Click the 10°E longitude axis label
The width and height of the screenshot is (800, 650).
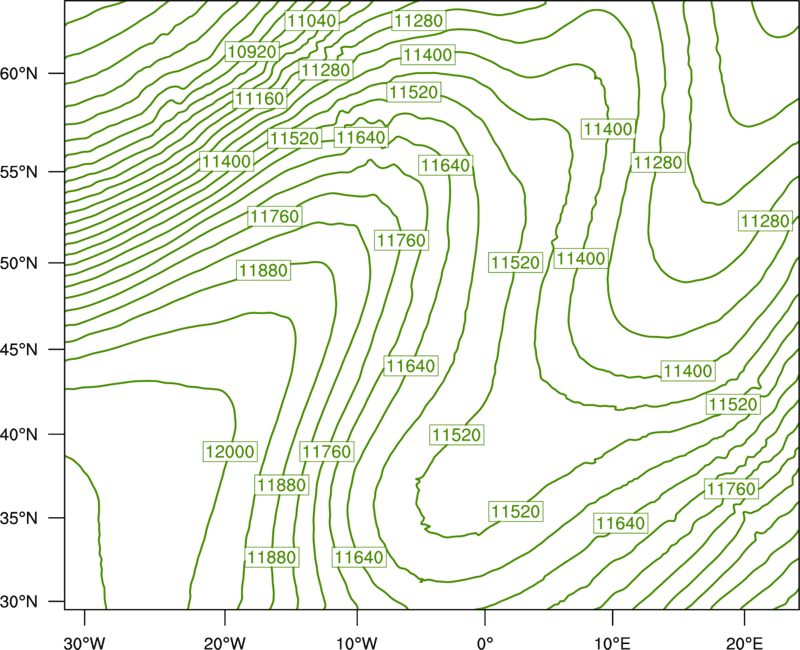click(612, 643)
